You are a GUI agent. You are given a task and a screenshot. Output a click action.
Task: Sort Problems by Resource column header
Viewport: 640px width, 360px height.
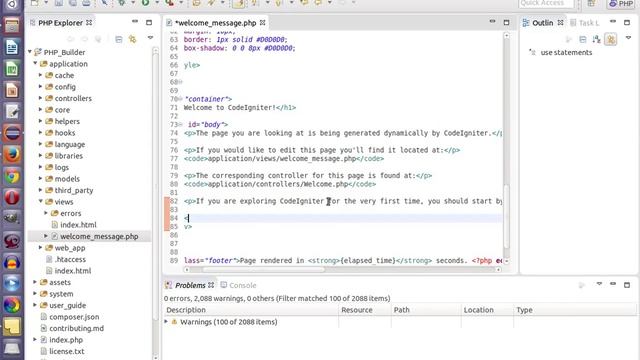[x=365, y=310]
